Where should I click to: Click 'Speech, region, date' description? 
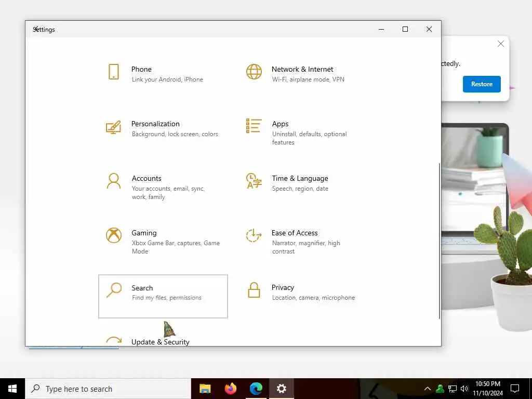pos(300,189)
